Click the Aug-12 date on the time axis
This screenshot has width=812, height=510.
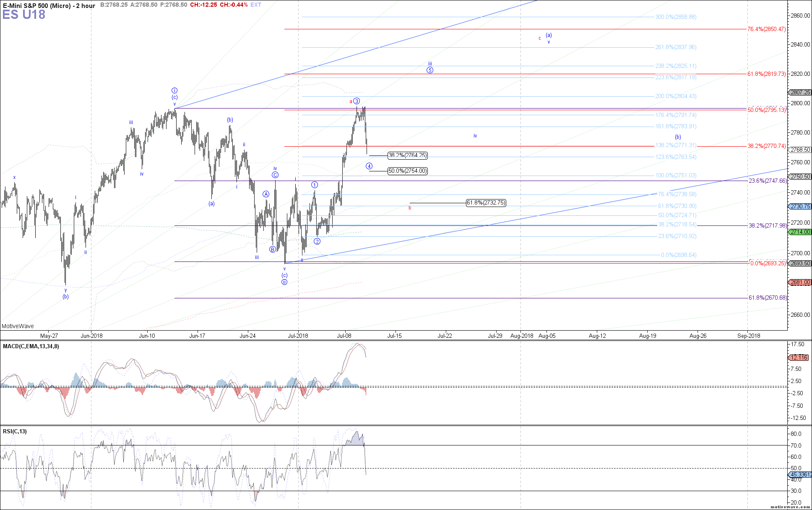click(597, 336)
